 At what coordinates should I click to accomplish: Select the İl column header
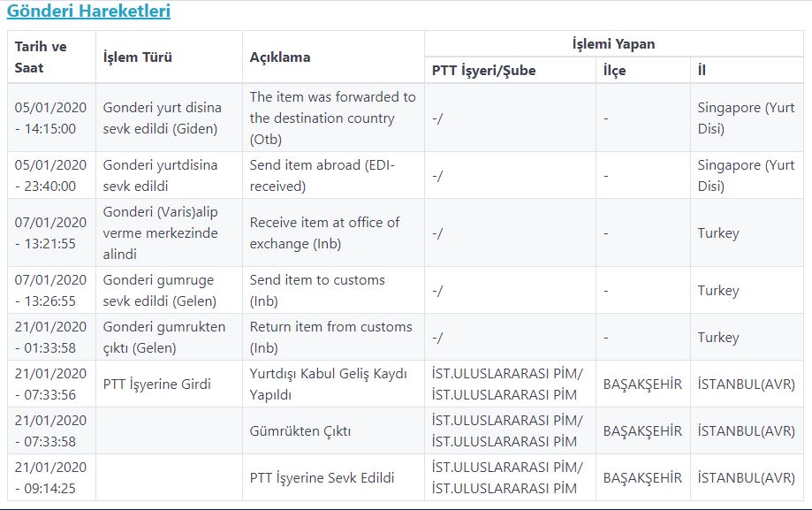coord(747,70)
